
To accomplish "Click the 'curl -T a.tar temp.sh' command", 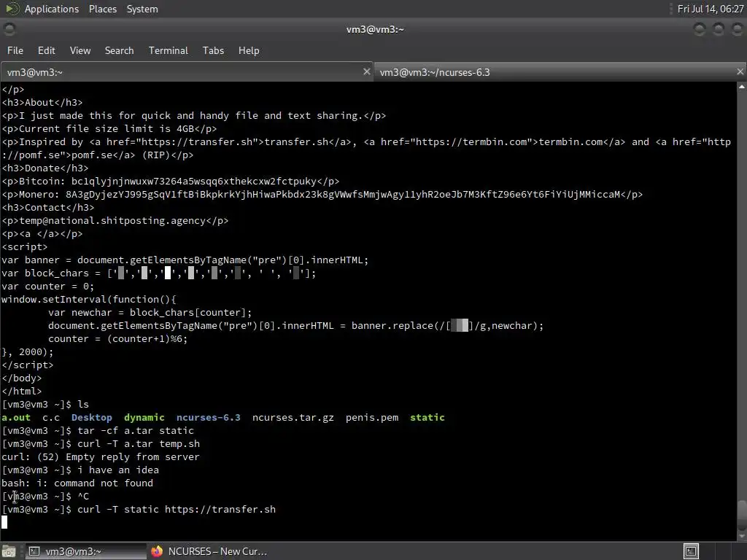I will tap(139, 444).
